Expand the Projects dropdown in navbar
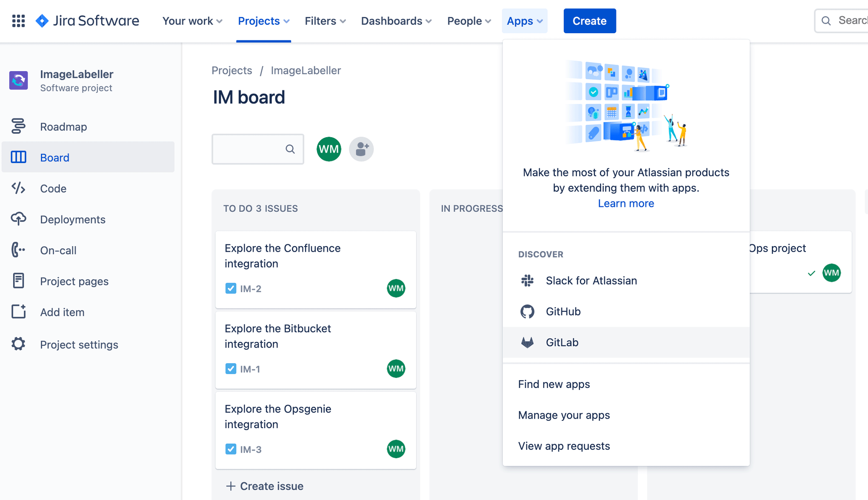This screenshot has height=500, width=868. click(x=263, y=21)
